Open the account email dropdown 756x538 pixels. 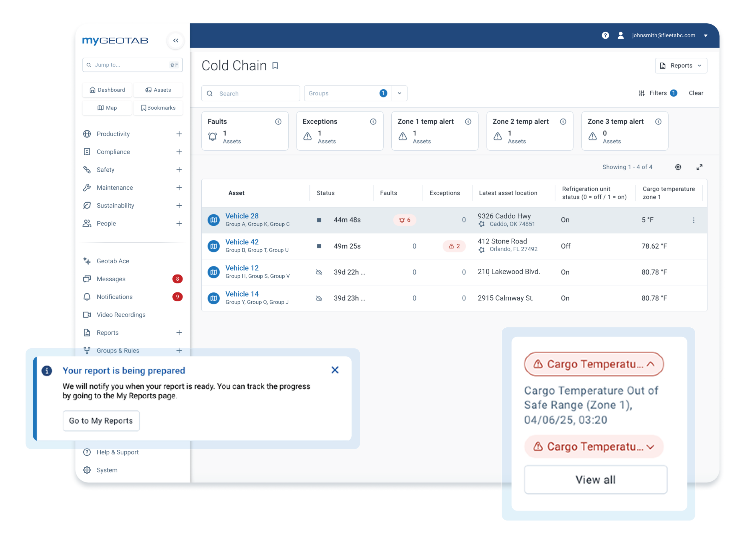point(705,35)
